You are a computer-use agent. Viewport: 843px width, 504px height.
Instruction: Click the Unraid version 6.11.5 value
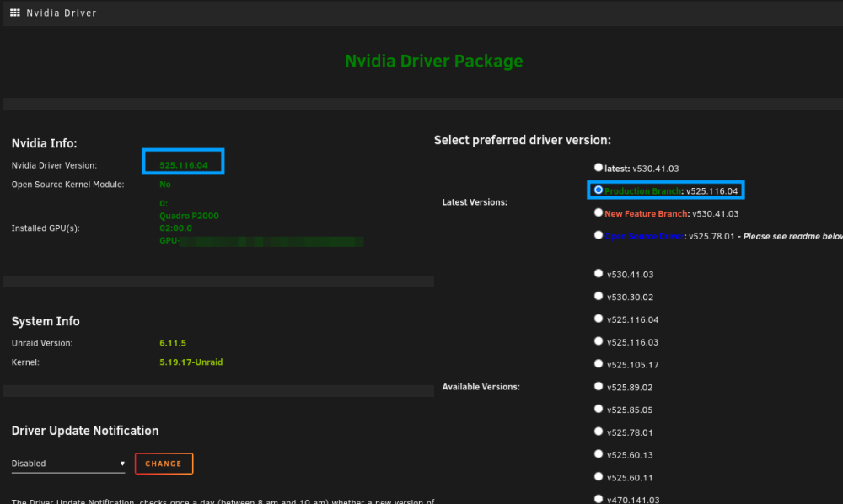(173, 343)
